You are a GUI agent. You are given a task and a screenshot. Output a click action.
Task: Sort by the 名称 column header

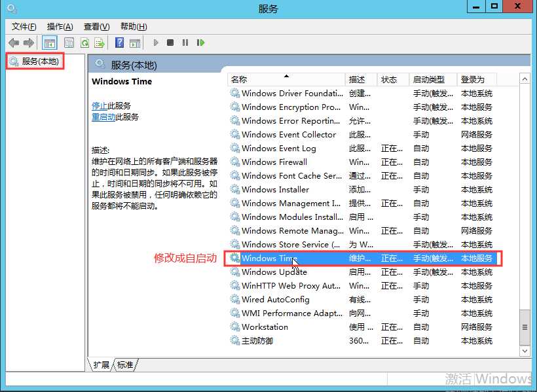[x=286, y=80]
